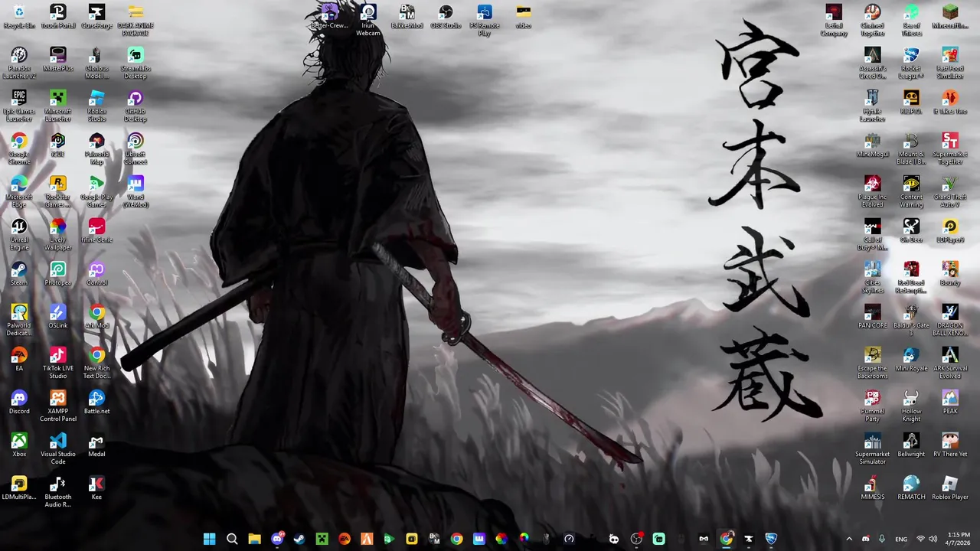Open network and volume quick settings
The height and width of the screenshot is (551, 980).
(928, 539)
